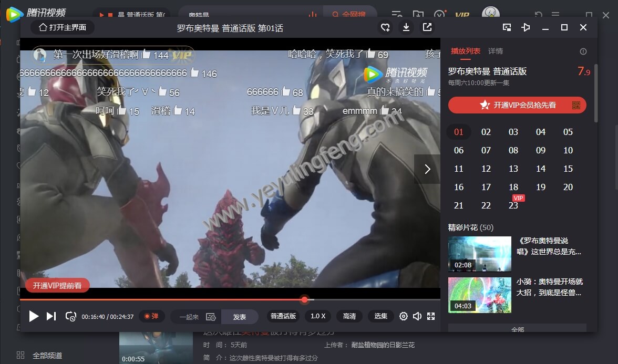Open the 普通话版 language dropdown
Screen dimensions: 618x364
click(283, 316)
